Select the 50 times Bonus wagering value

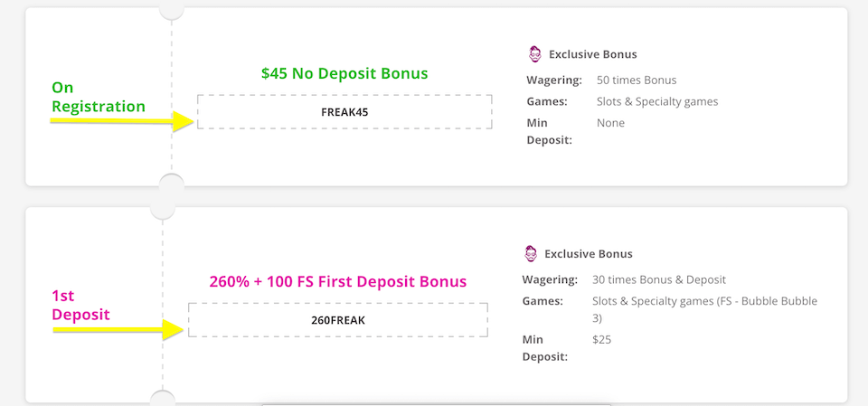637,80
